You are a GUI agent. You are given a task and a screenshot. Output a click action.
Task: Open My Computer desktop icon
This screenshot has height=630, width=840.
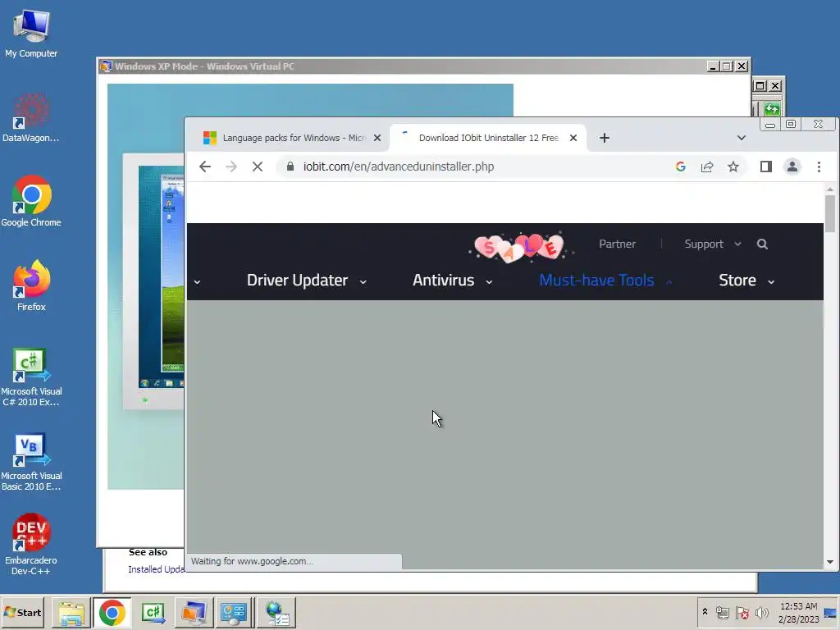(31, 33)
